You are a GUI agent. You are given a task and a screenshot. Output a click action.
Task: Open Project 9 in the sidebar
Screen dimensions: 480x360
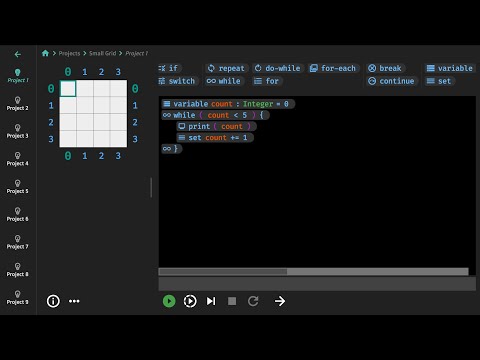coord(18,297)
